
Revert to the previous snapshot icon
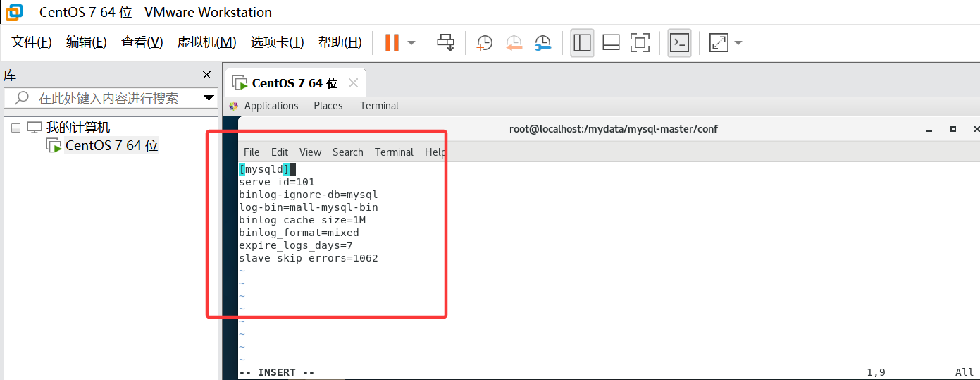(514, 43)
